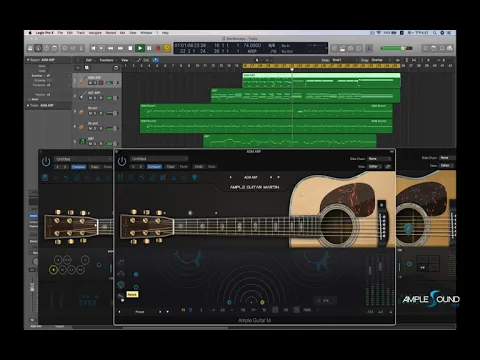The image size is (480, 360).
Task: Open Smart Controls icon in control bar
Action: click(65, 48)
